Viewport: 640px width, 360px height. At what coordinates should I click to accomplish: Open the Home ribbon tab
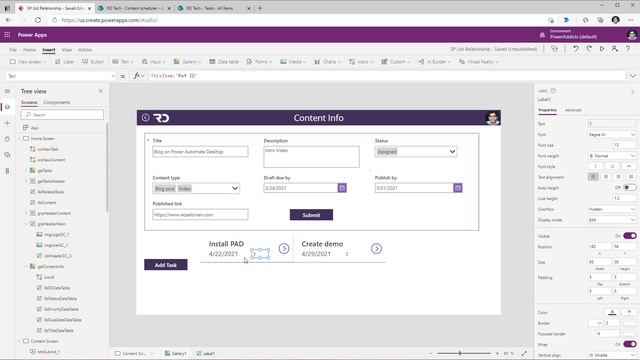pos(29,49)
